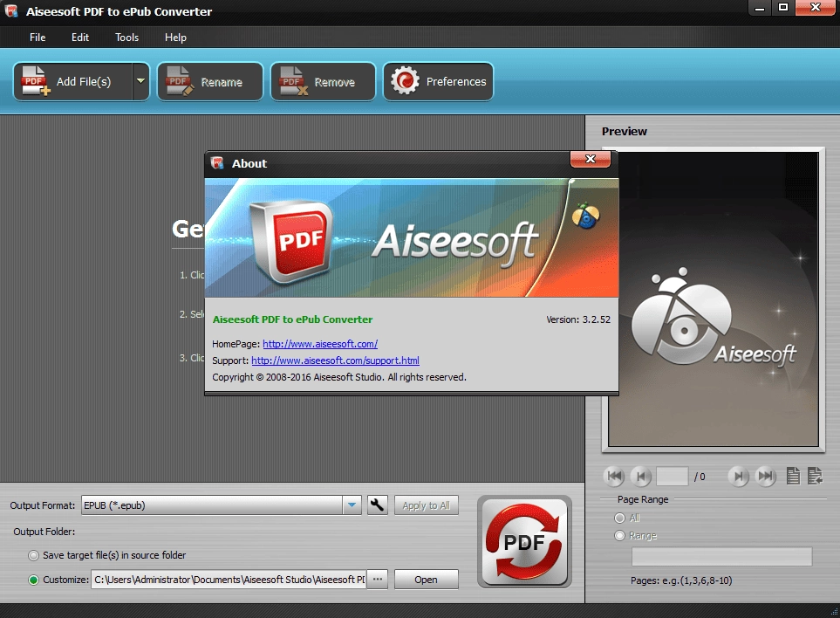Click the page export icon in Preview
Viewport: 840px width, 618px height.
[x=815, y=476]
